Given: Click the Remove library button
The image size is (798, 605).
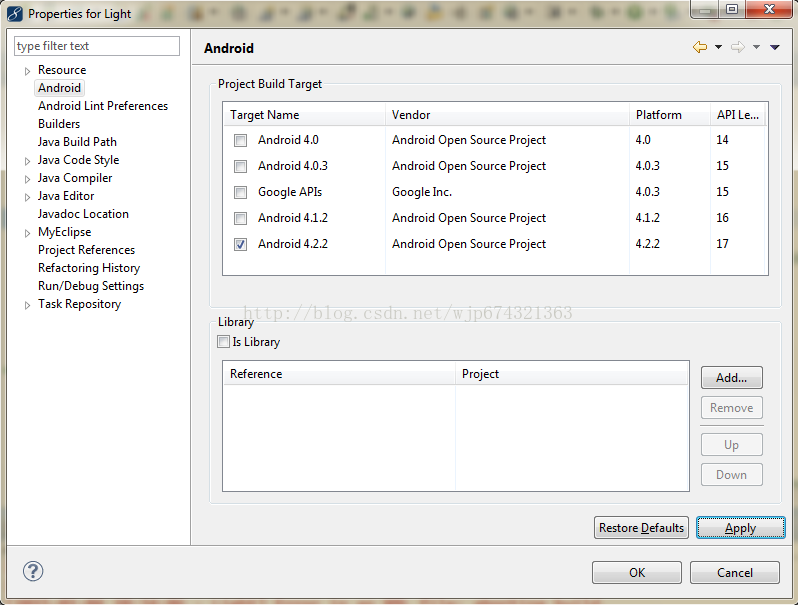Looking at the screenshot, I should (x=731, y=408).
